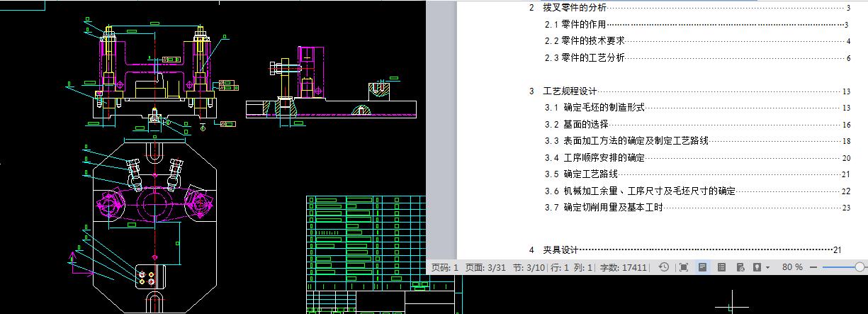Click the page number 页码: 1 indicator
Screen dimensions: 868x314
(x=445, y=267)
